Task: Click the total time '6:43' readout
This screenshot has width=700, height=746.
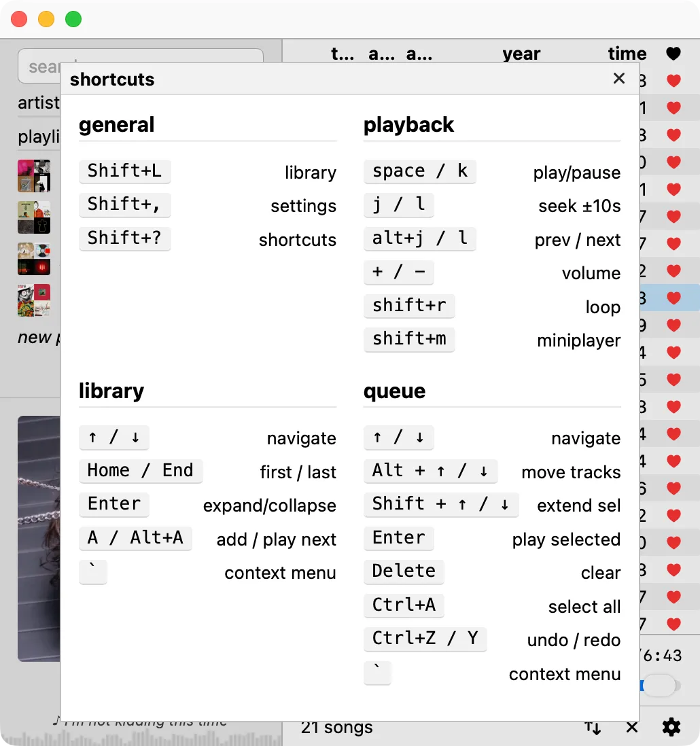Action: (x=662, y=656)
